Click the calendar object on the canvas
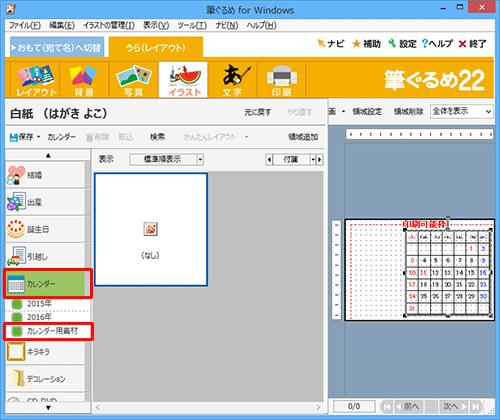 click(448, 272)
